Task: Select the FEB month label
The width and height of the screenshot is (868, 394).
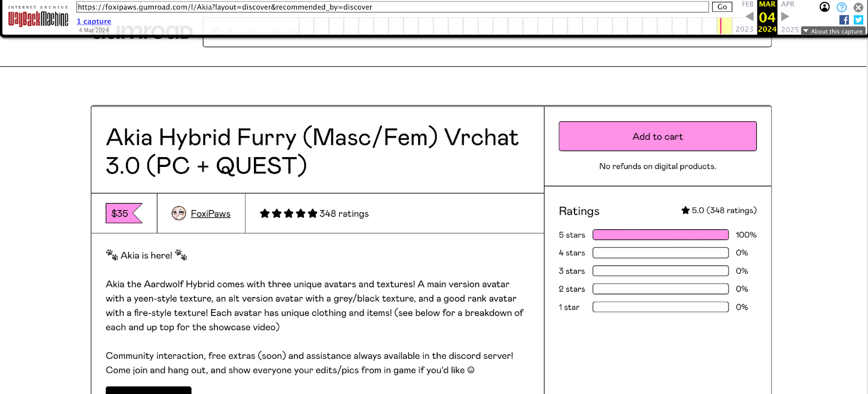Action: [748, 4]
